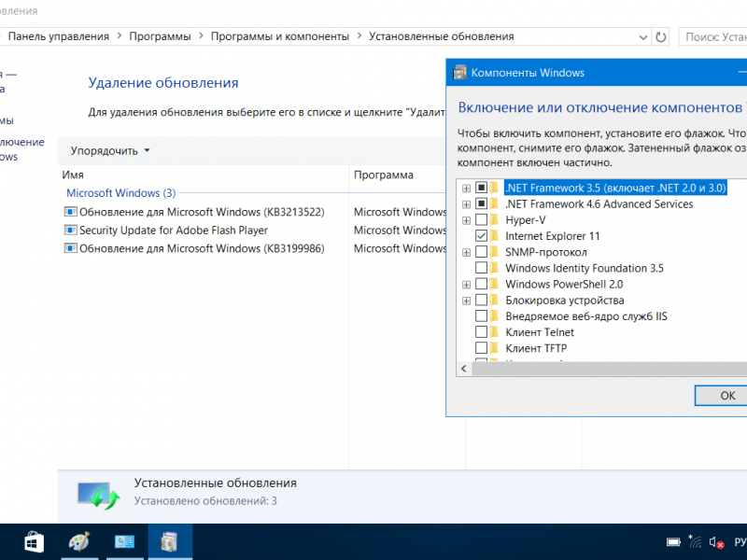Click chevron after Панель управления breadcrumb
This screenshot has height=560, width=747.
pyautogui.click(x=120, y=36)
